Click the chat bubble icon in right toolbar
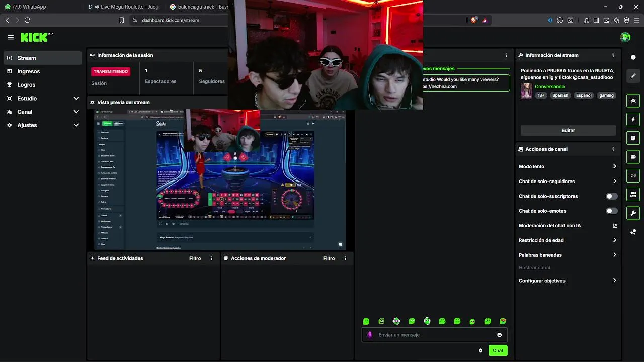This screenshot has width=644, height=362. [x=633, y=157]
